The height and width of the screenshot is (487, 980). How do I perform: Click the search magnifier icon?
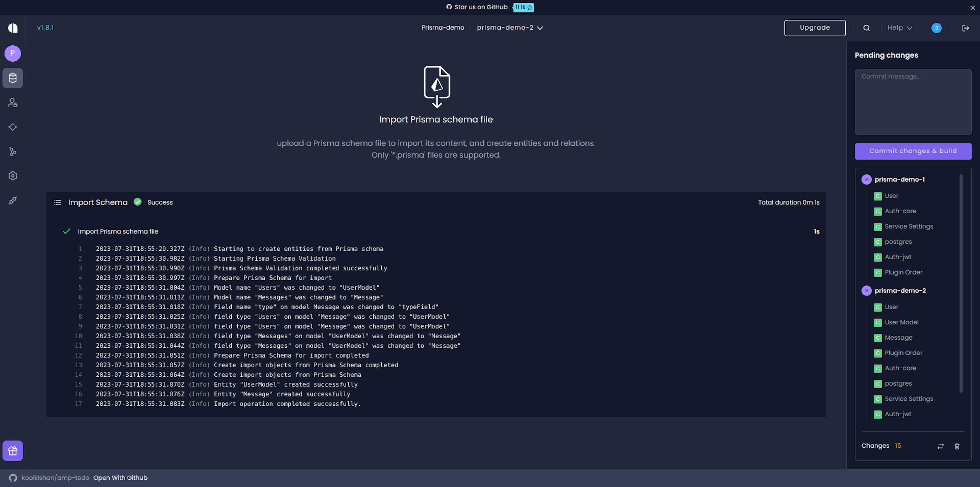click(x=867, y=28)
